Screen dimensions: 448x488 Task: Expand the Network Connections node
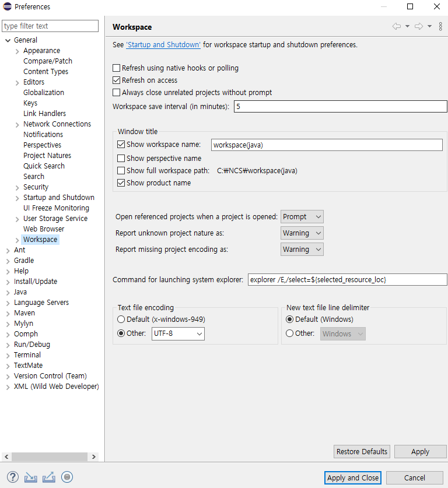coord(17,125)
